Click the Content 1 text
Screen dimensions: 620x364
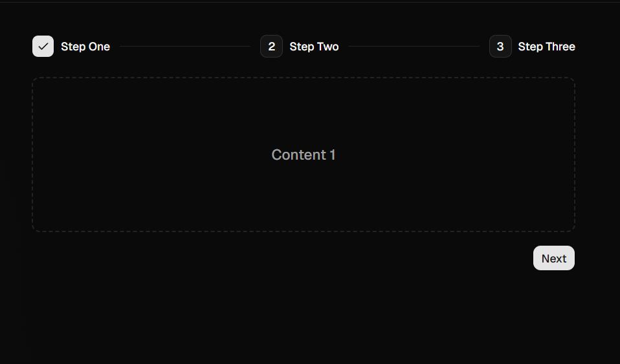(304, 155)
